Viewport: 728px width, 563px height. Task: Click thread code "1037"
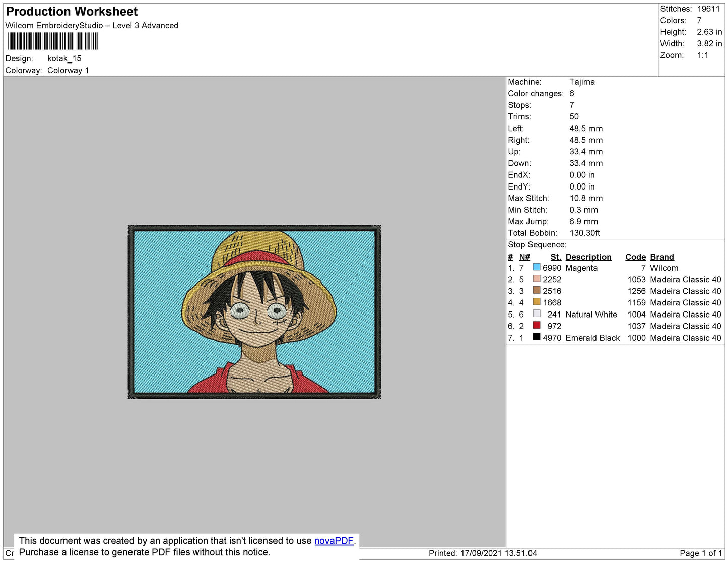pos(636,326)
